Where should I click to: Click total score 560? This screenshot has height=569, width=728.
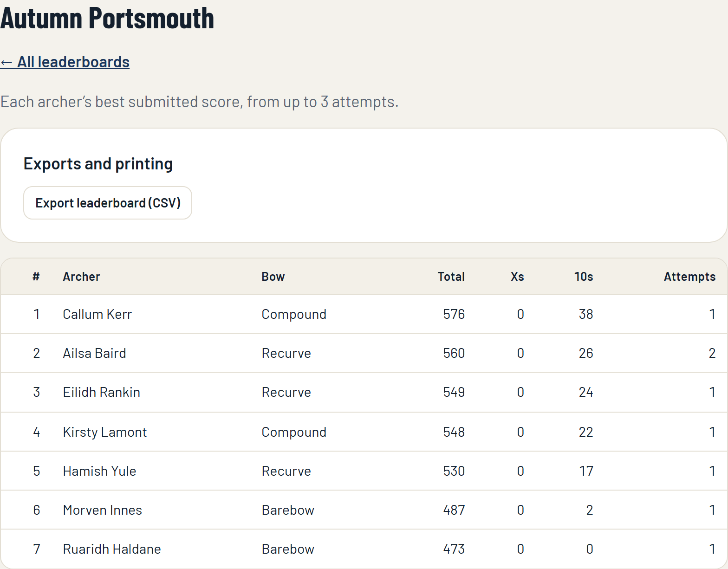454,353
